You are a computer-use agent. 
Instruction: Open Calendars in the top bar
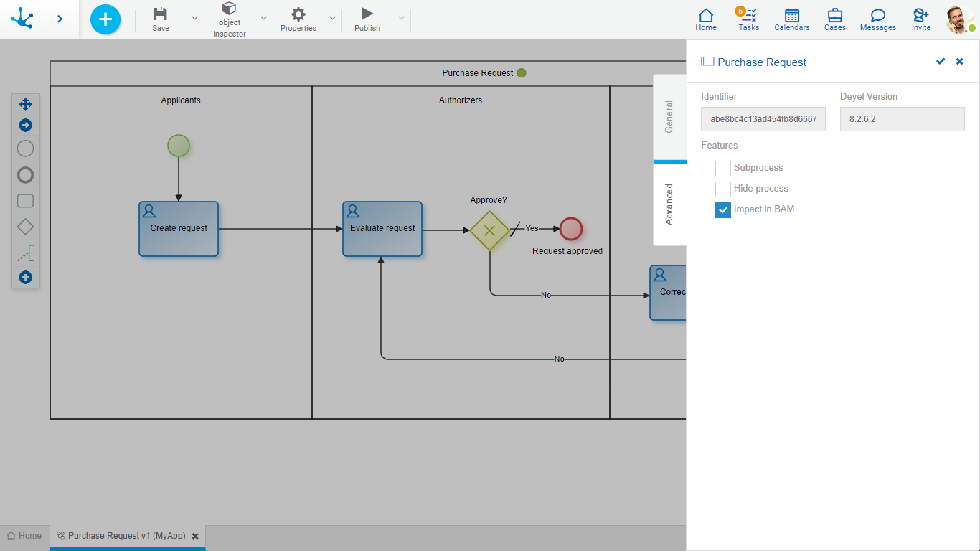tap(792, 19)
